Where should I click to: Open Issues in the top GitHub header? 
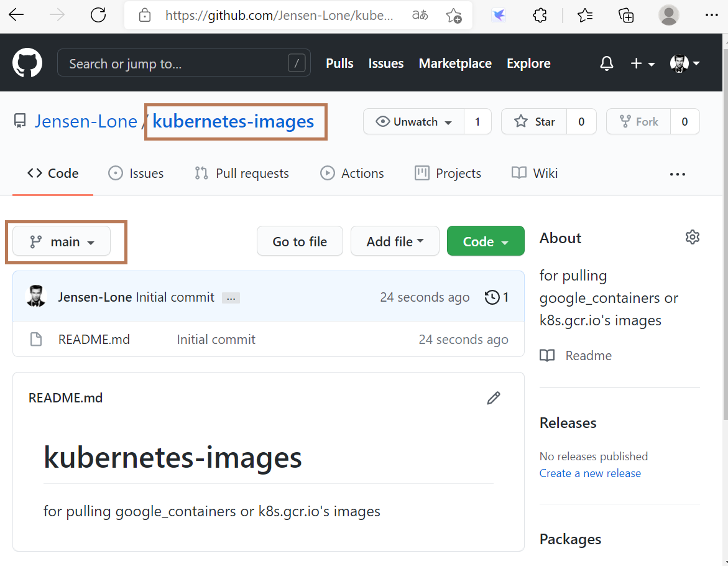(x=386, y=63)
